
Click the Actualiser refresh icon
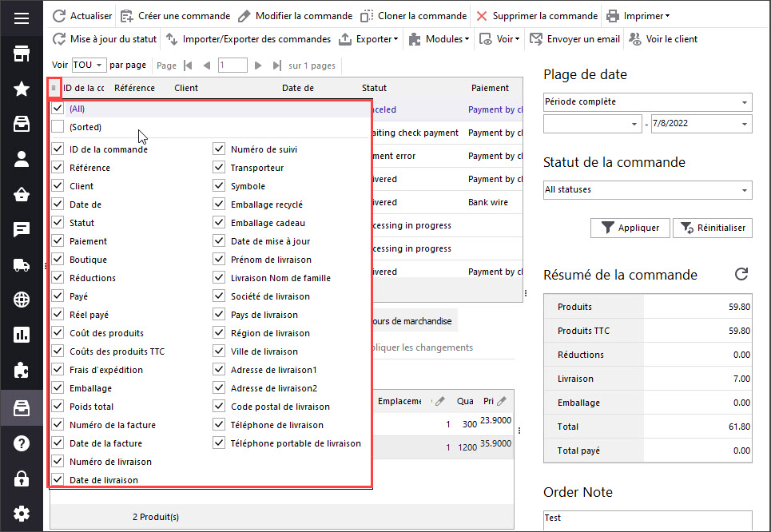pos(59,16)
